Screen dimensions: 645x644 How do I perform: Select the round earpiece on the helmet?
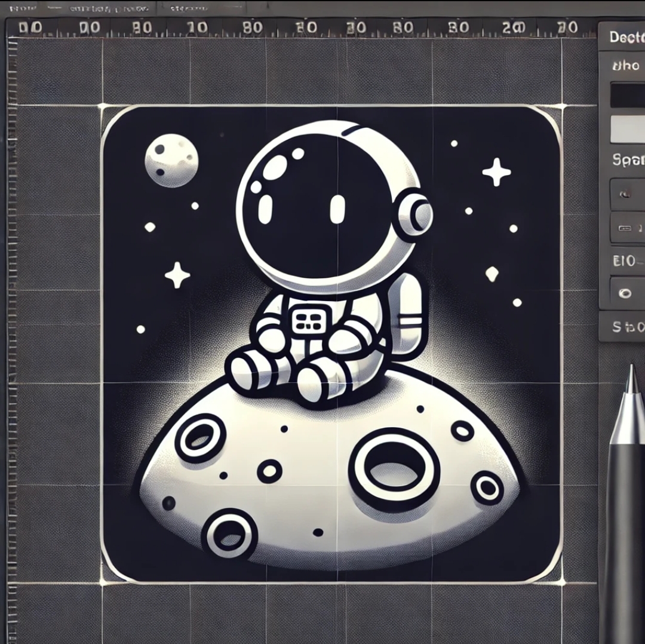pos(415,214)
